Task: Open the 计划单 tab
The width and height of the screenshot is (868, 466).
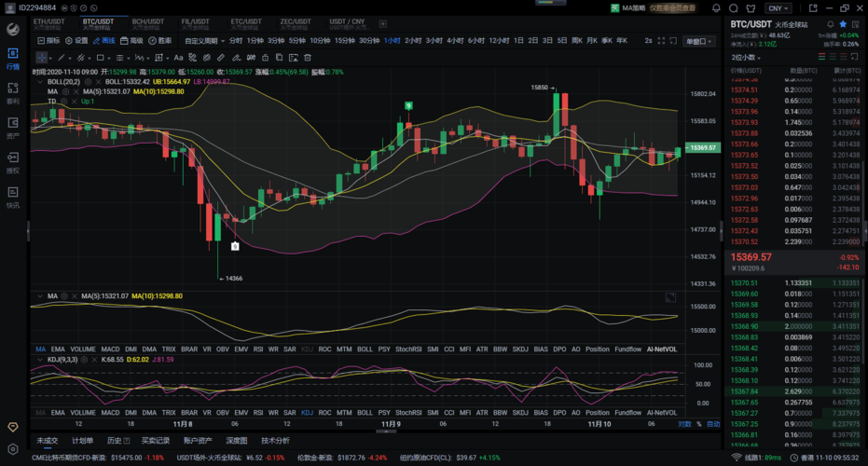Action: 82,441
